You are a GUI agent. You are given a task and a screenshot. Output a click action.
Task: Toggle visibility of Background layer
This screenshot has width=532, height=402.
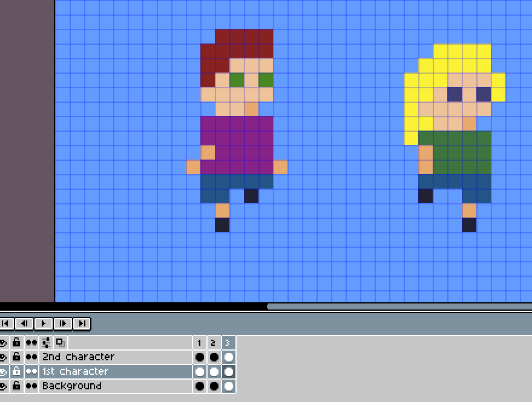click(4, 386)
